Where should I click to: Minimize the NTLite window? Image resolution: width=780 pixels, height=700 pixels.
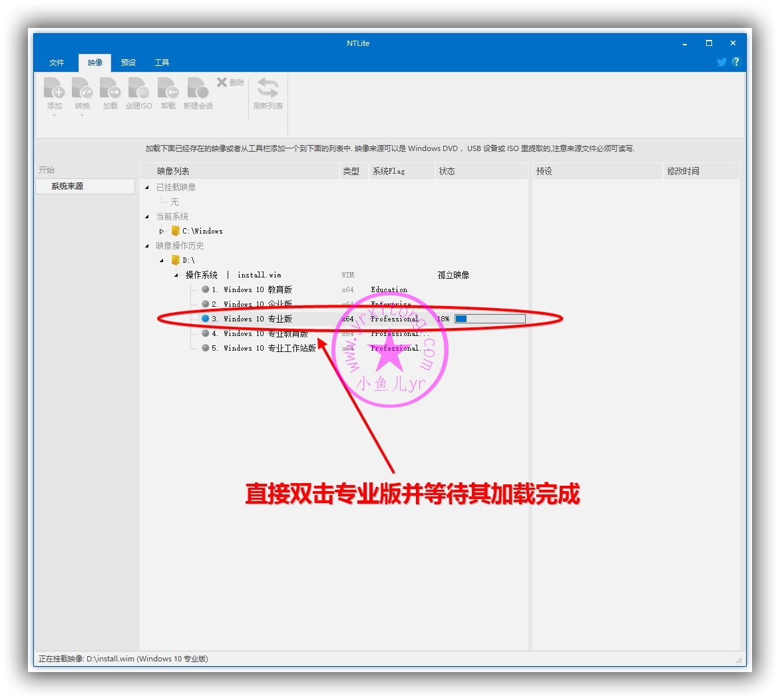pos(685,43)
